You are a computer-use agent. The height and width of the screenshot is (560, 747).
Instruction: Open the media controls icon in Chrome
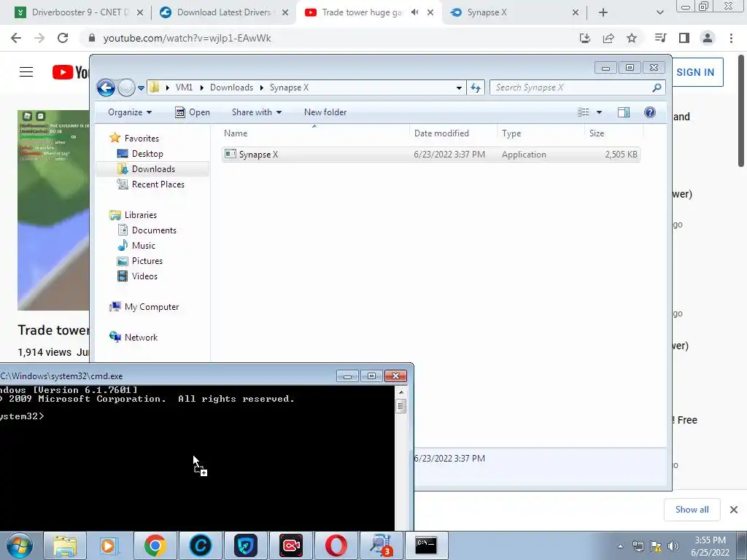point(660,38)
